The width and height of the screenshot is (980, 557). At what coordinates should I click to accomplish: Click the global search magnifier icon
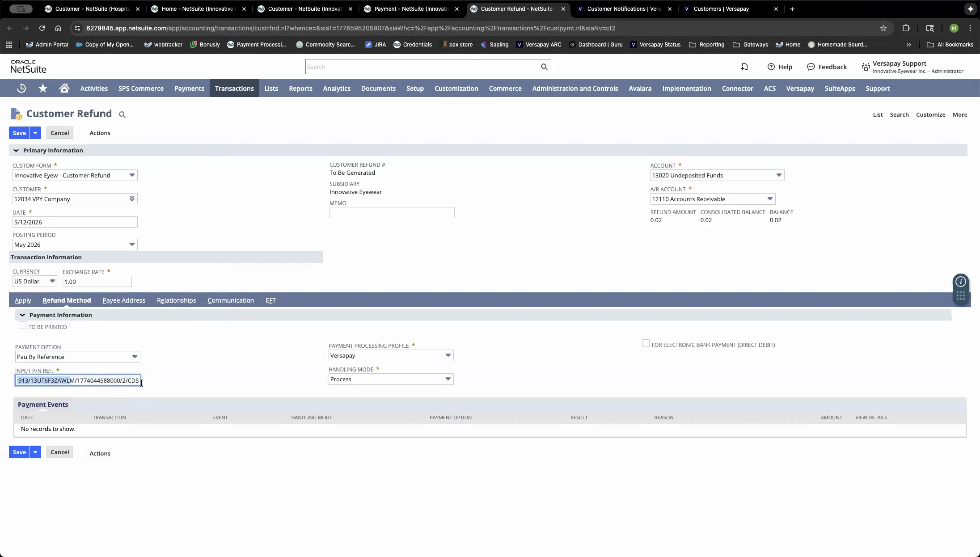click(544, 67)
